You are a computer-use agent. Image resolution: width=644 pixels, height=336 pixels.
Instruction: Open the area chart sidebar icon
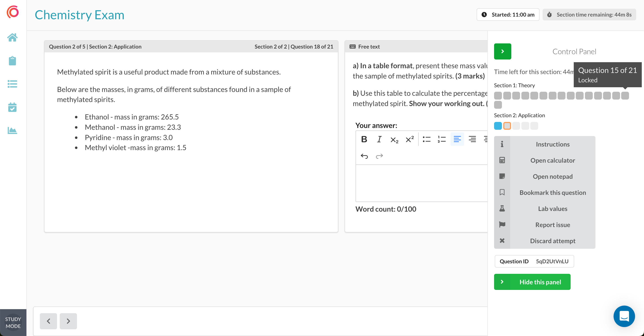pyautogui.click(x=12, y=130)
